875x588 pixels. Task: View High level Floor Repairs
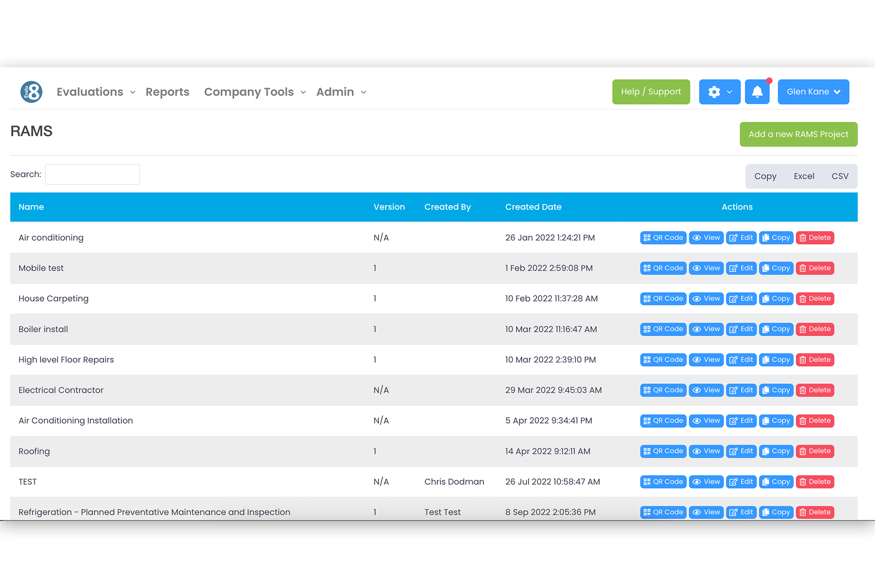pos(706,360)
